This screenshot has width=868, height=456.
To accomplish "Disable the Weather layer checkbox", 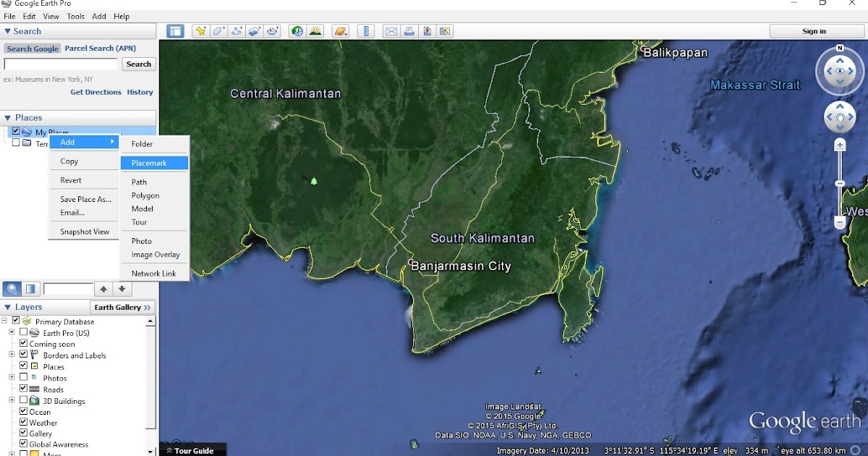I will [23, 422].
